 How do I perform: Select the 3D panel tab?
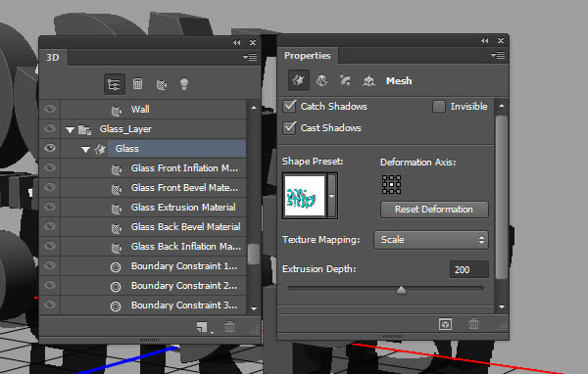click(53, 58)
